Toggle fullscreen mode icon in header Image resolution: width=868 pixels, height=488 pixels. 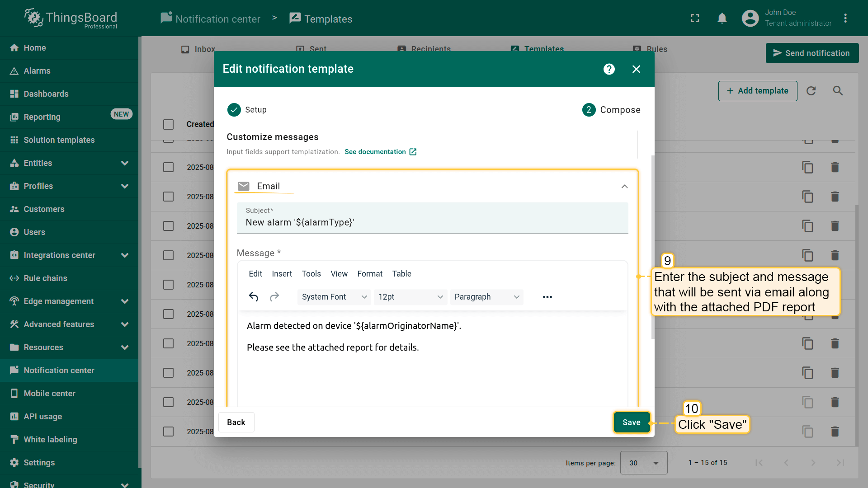695,19
